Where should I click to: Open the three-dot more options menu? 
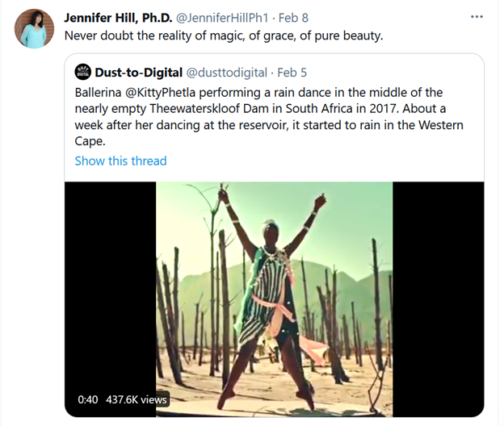point(477,17)
